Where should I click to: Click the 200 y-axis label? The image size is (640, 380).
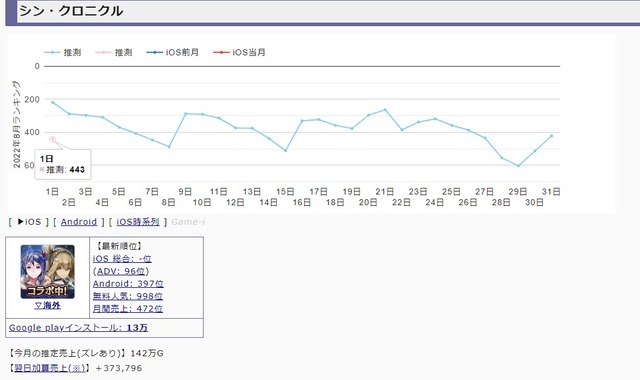click(x=32, y=99)
